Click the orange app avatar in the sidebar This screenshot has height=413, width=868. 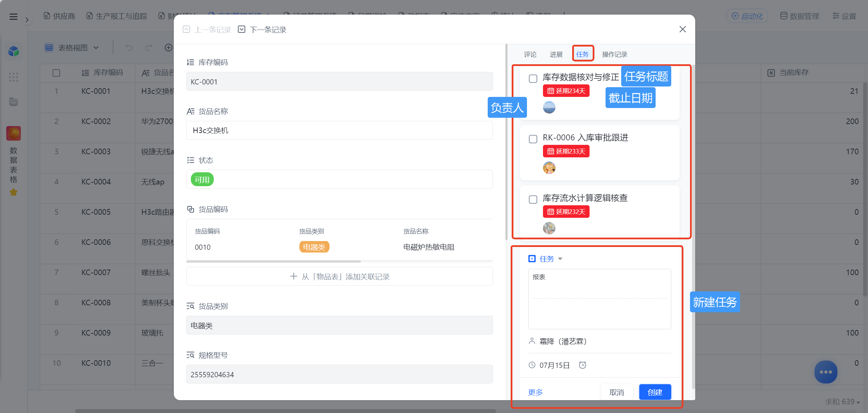pyautogui.click(x=14, y=133)
